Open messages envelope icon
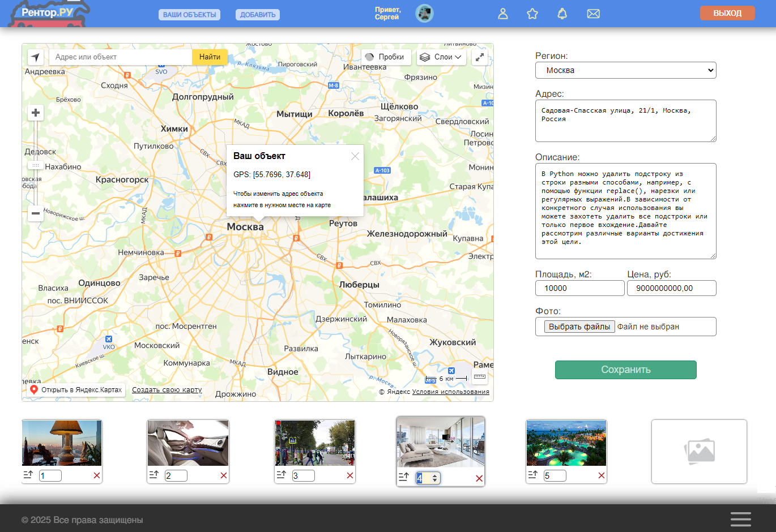Screen dimensions: 776x532 (x=594, y=14)
